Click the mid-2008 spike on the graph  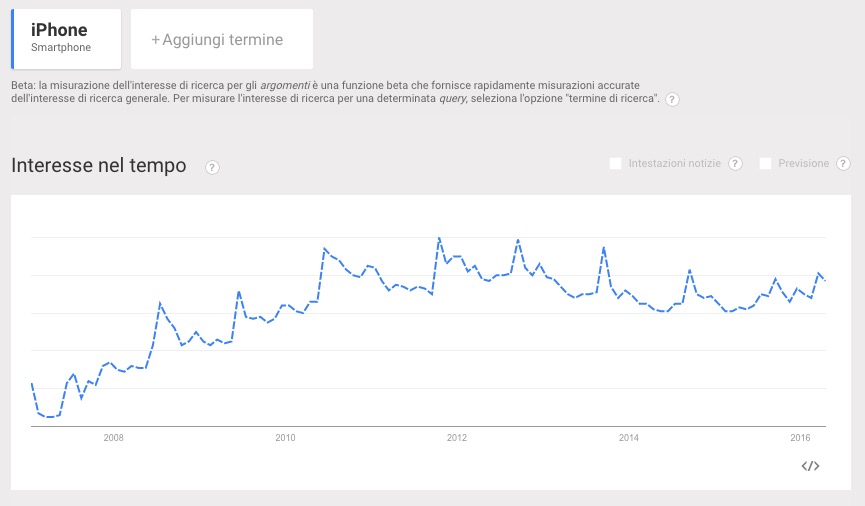click(160, 303)
